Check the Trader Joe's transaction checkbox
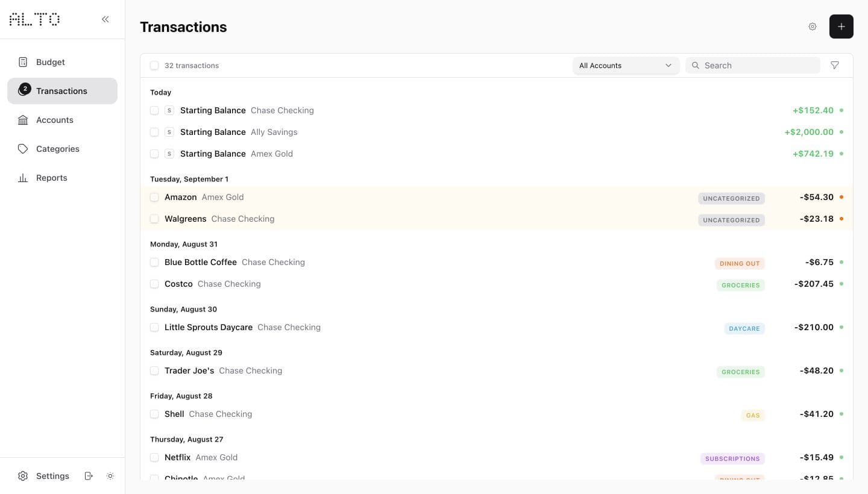This screenshot has width=868, height=494. (154, 370)
